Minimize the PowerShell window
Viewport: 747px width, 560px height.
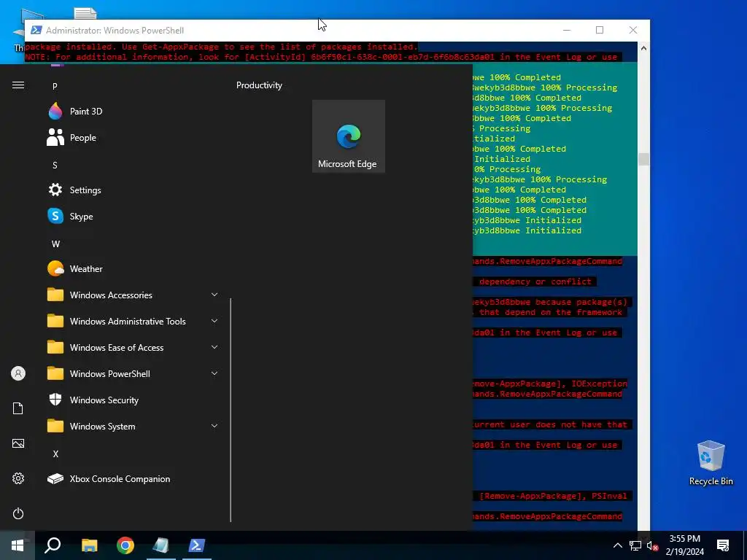[x=567, y=30]
